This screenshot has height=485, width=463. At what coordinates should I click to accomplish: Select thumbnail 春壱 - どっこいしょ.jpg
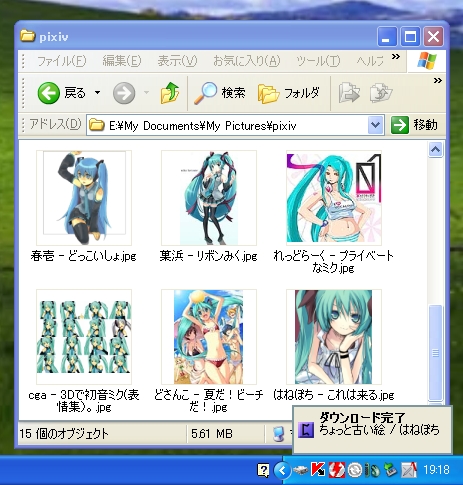point(84,198)
